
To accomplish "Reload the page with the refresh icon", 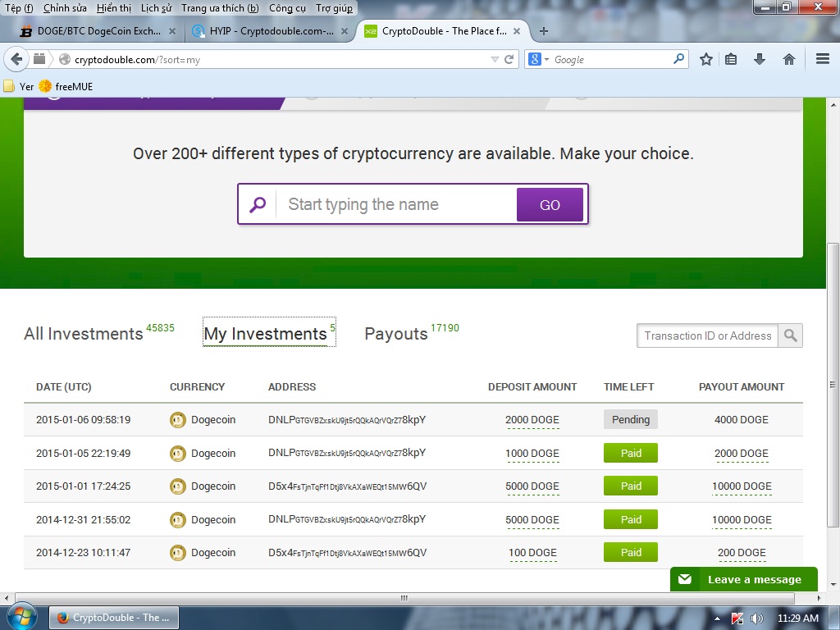I will pos(509,59).
